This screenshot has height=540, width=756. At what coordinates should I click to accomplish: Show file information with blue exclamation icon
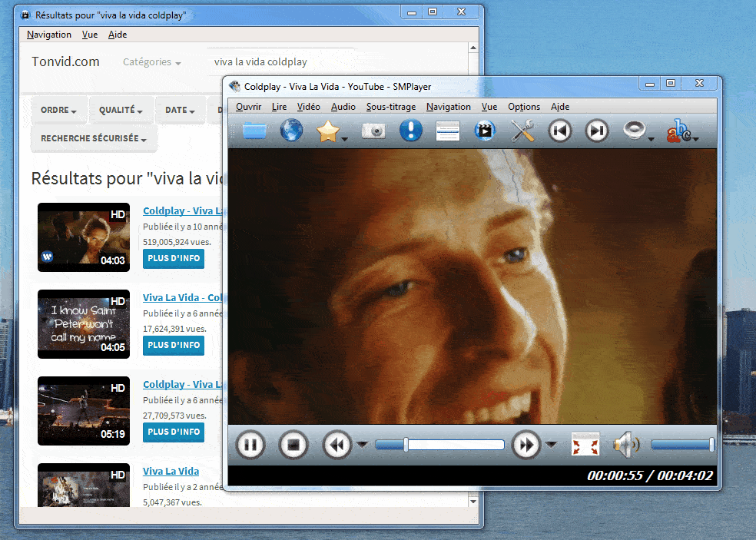coord(411,130)
